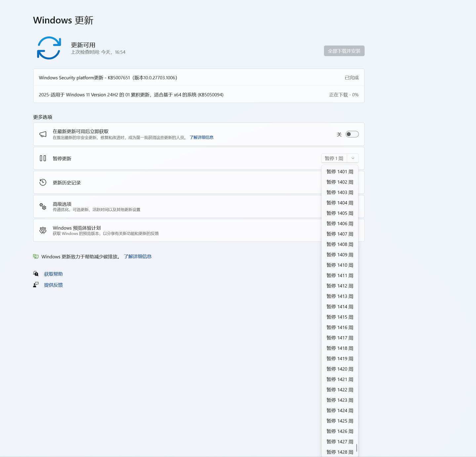Select 暂停 1403 周 option
This screenshot has height=457, width=476.
(x=340, y=192)
